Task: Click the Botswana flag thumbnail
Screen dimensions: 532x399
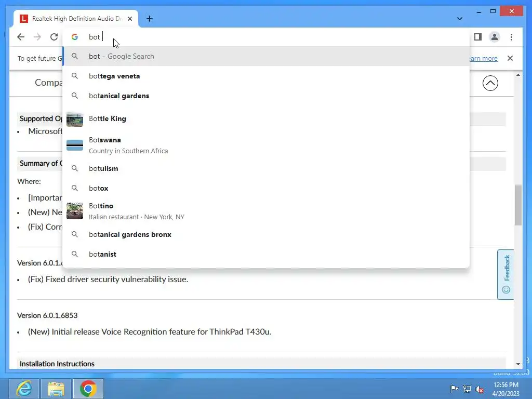Action: click(x=75, y=145)
